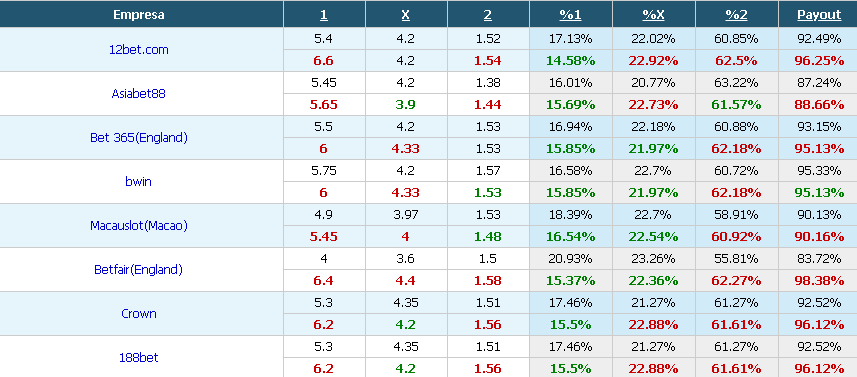The image size is (857, 377).
Task: Open the Asiabet88 bookmaker link
Action: coord(138,93)
